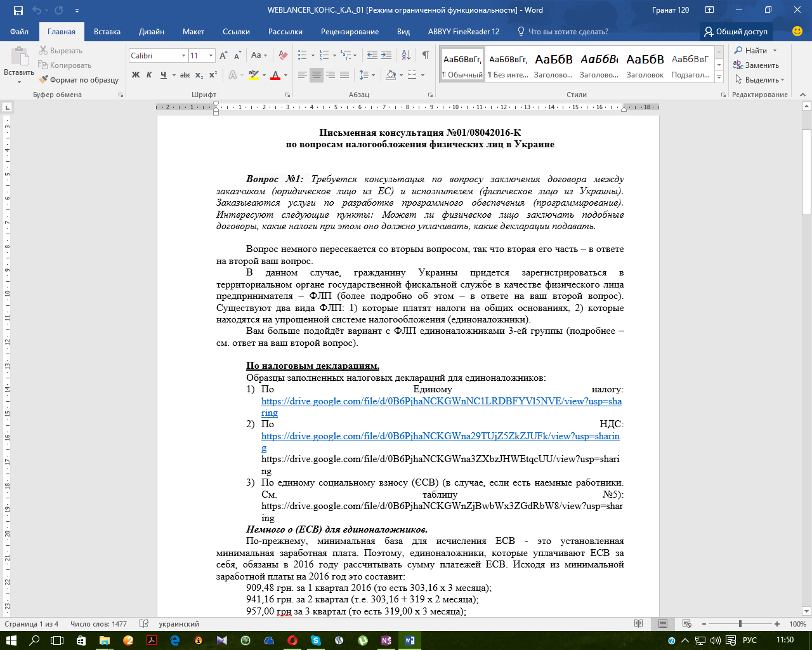The height and width of the screenshot is (650, 812).
Task: Toggle left text alignment
Action: tap(303, 75)
